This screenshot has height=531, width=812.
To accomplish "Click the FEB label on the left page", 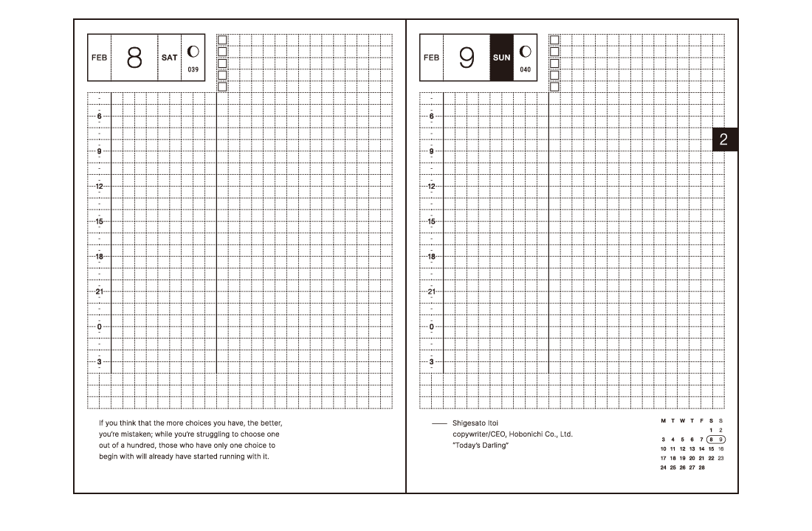I will click(x=99, y=58).
